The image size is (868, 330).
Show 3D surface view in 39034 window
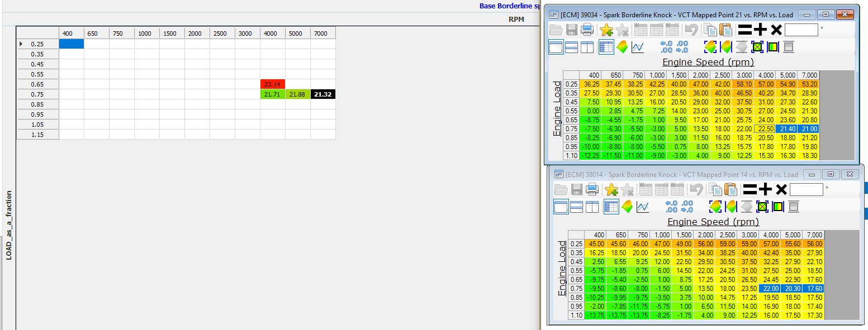(x=622, y=47)
